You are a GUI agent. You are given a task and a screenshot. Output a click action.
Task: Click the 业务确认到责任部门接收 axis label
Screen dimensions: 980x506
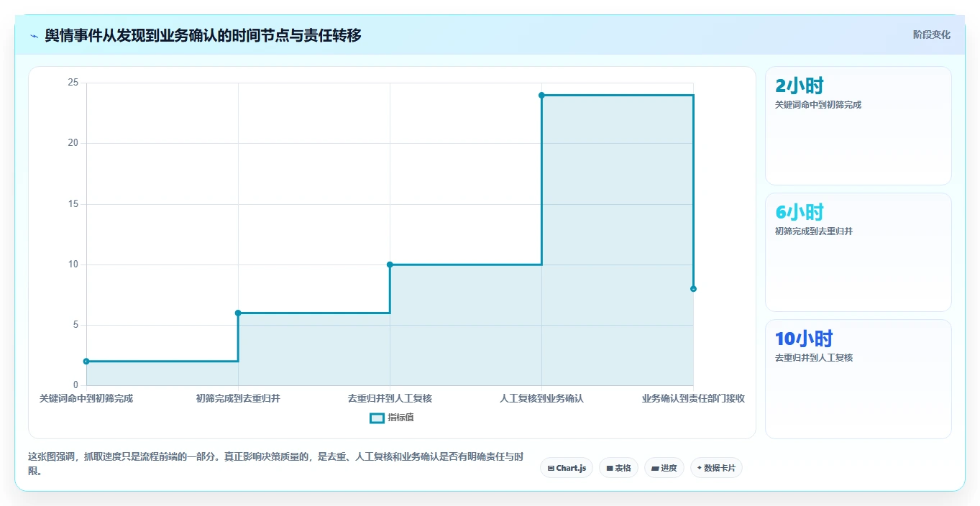click(x=693, y=398)
